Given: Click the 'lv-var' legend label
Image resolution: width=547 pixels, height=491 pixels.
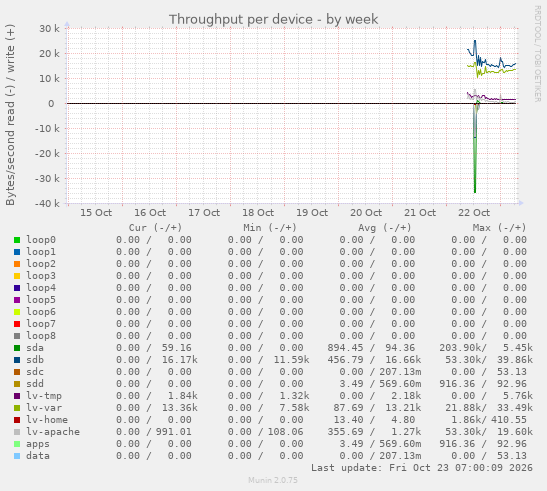Looking at the screenshot, I should (x=44, y=408).
